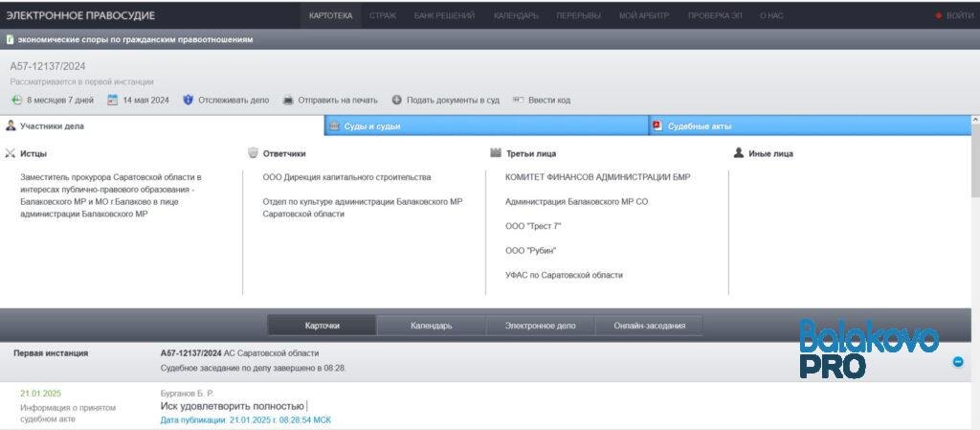Click the shield Ответчики icon
The height and width of the screenshot is (430, 980).
click(x=253, y=153)
